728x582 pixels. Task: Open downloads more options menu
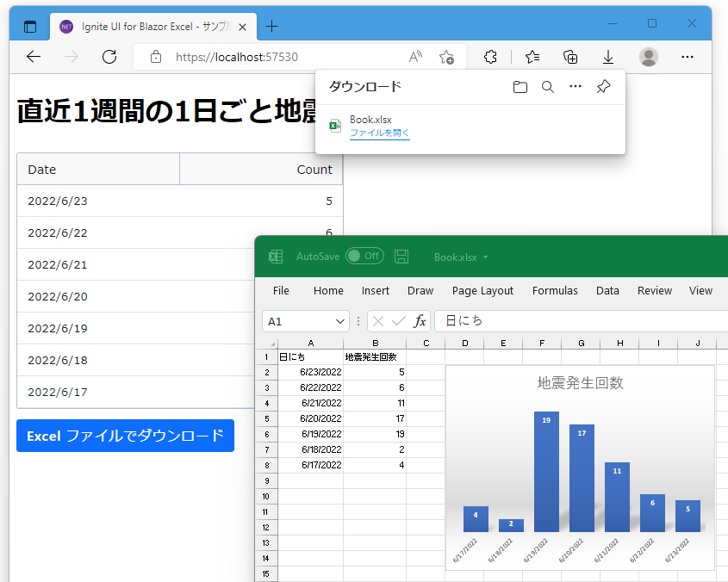click(576, 86)
